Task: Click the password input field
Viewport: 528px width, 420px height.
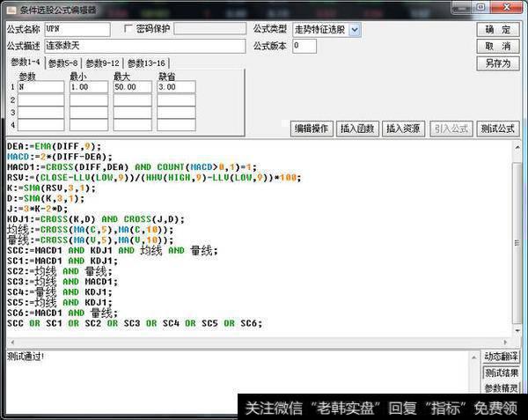Action: pyautogui.click(x=210, y=29)
